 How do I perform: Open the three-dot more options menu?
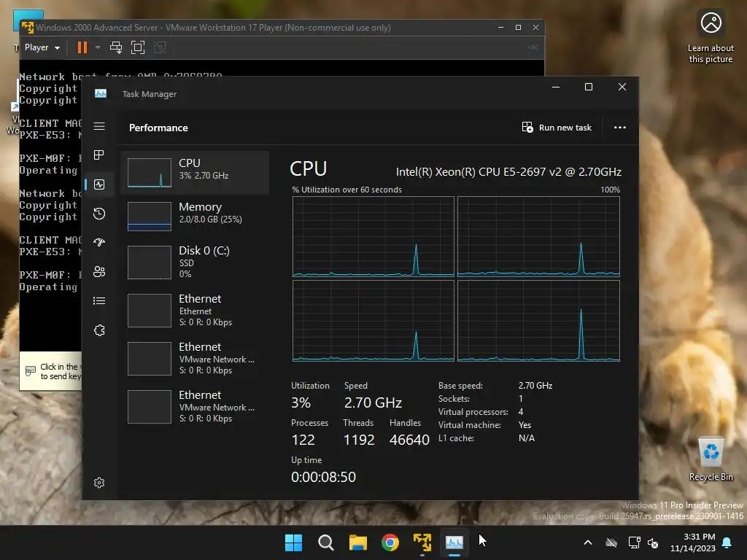click(620, 128)
